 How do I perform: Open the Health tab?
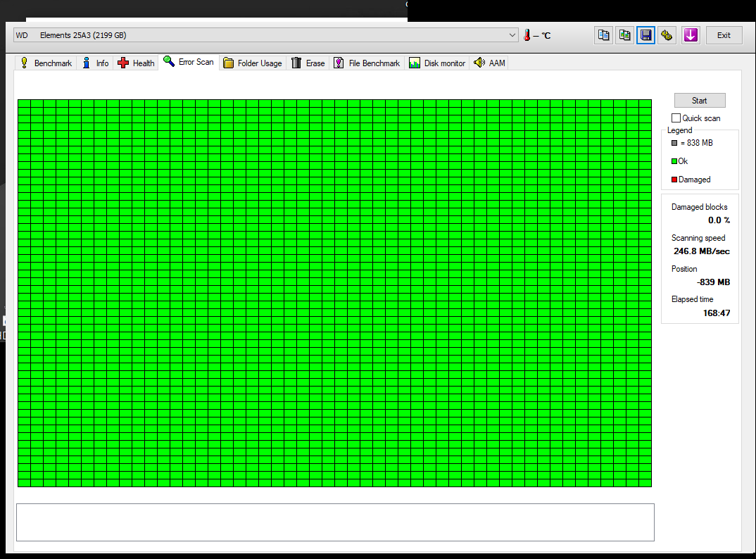136,63
